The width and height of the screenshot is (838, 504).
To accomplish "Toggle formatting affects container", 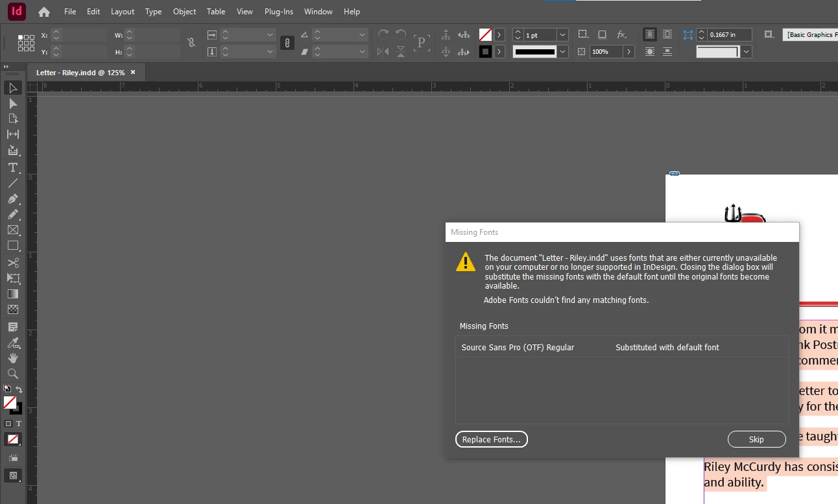I will pos(8,424).
